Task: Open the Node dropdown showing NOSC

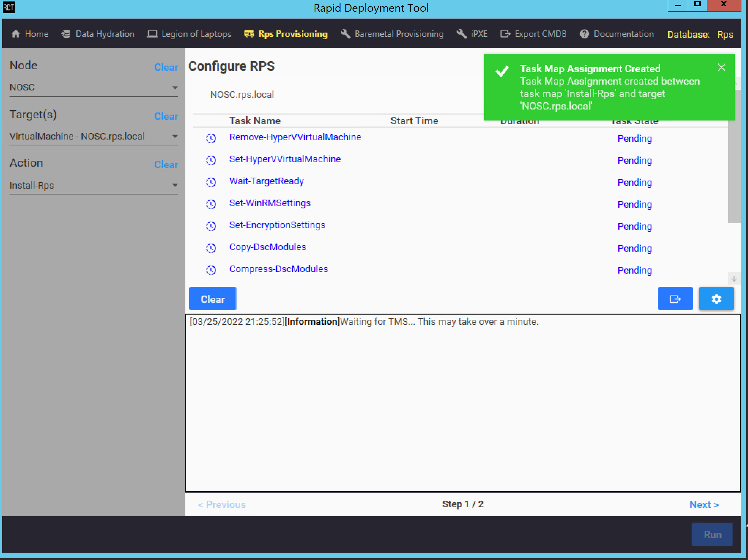Action: coord(94,88)
